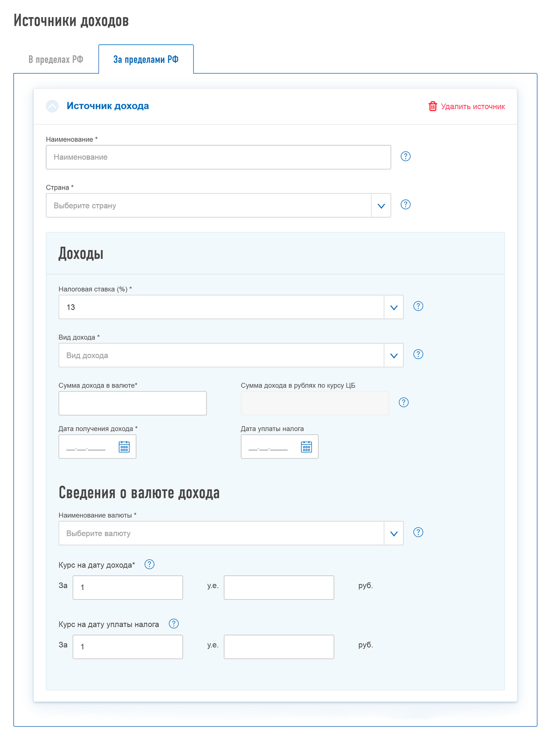The width and height of the screenshot is (552, 756).
Task: Click Удалить источник link
Action: [x=467, y=107]
